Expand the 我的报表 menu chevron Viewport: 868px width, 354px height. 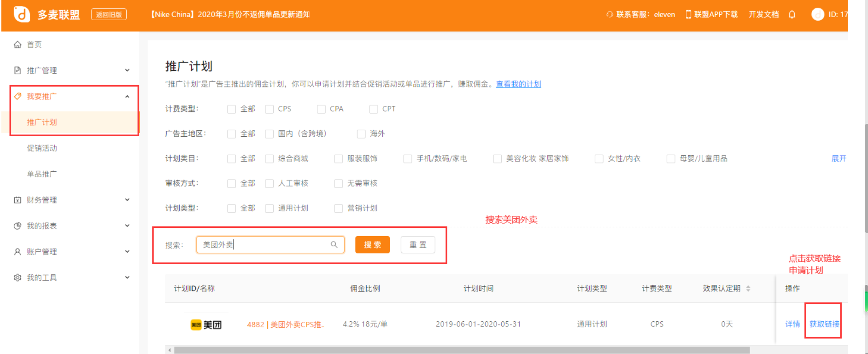click(x=127, y=226)
